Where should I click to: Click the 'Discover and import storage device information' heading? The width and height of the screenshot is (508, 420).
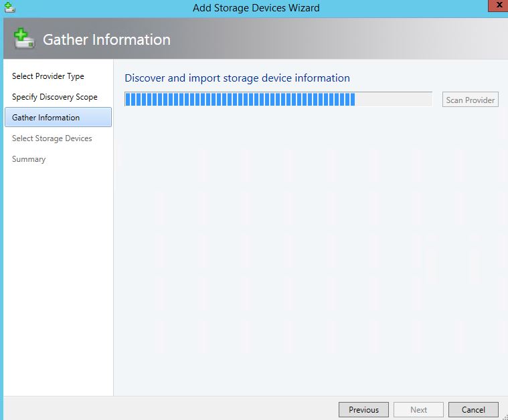point(237,78)
